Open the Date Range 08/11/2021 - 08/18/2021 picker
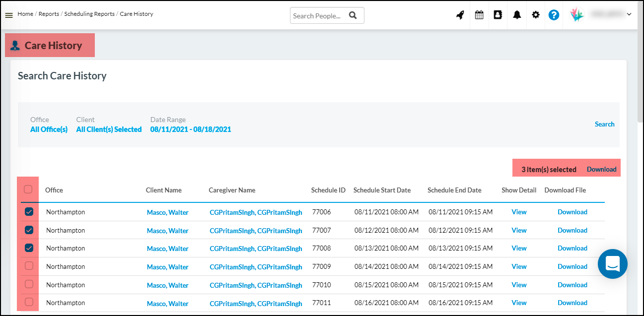 190,129
